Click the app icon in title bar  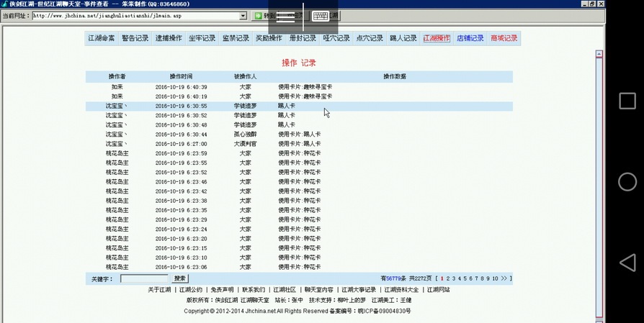pyautogui.click(x=5, y=4)
